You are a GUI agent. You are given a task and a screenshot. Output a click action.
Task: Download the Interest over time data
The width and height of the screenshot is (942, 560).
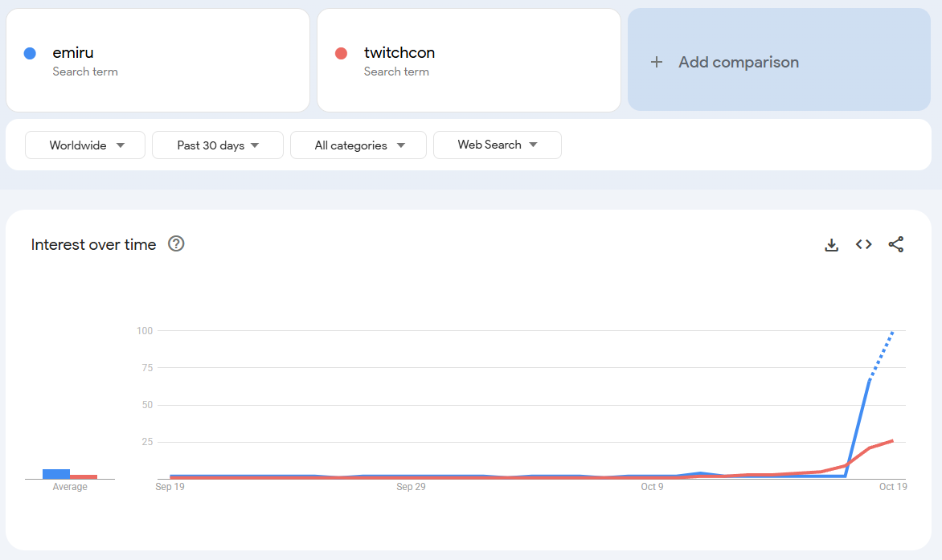click(x=831, y=245)
